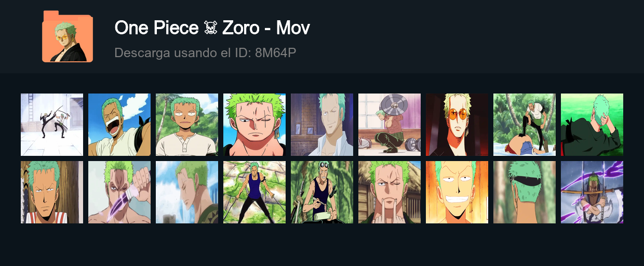The width and height of the screenshot is (644, 266).
Task: Select Zoro lifting barbell weights sticker
Action: (x=390, y=125)
